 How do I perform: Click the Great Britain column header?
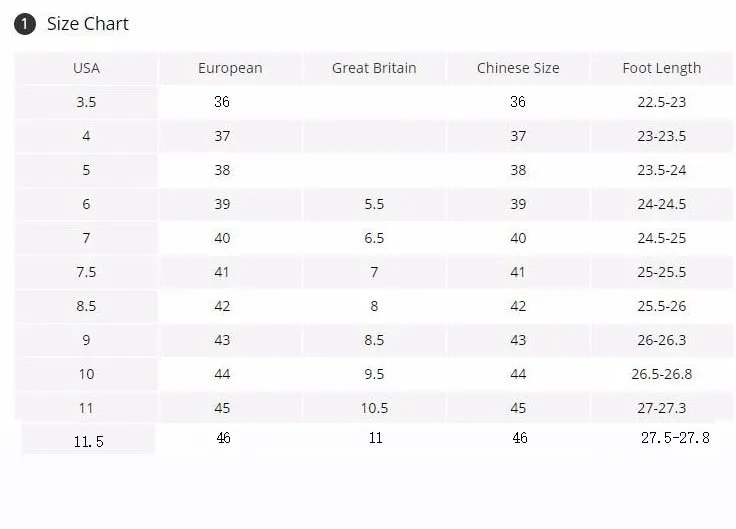(374, 69)
